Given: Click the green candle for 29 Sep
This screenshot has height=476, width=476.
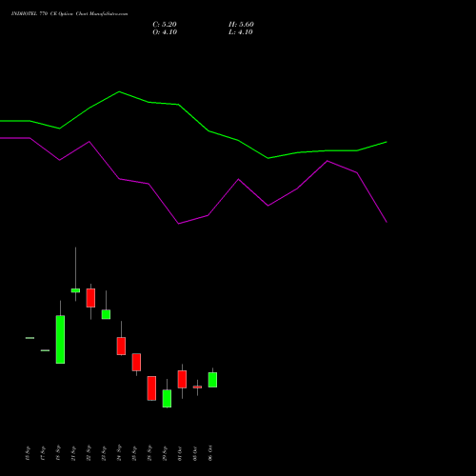Looking at the screenshot, I should pyautogui.click(x=167, y=398).
